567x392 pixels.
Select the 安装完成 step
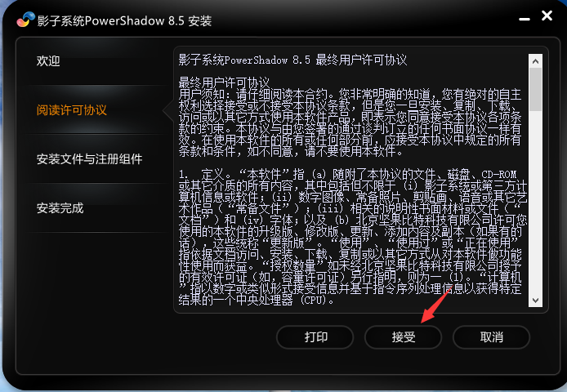click(60, 208)
